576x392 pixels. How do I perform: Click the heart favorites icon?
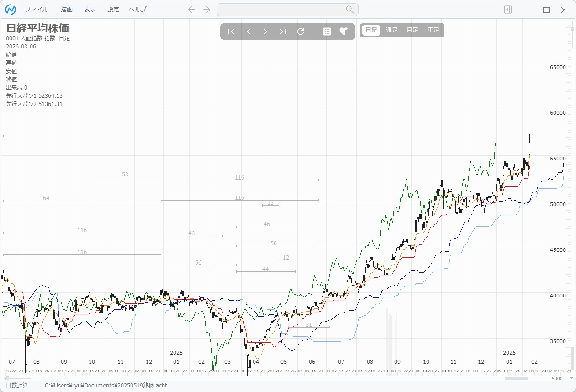pos(344,32)
